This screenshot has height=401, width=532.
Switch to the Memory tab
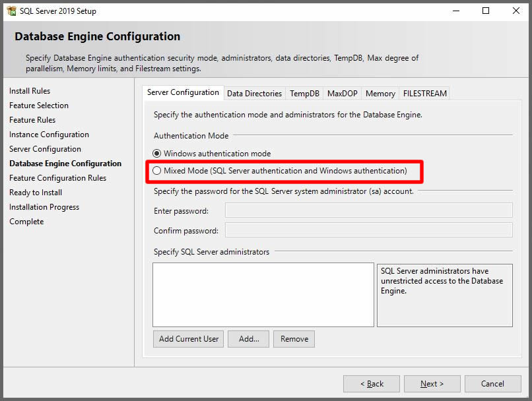click(x=380, y=94)
